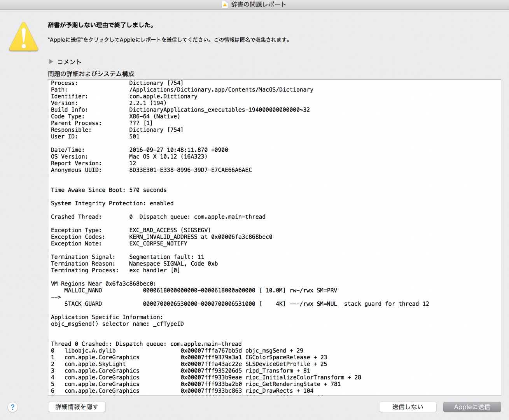Image resolution: width=509 pixels, height=420 pixels.
Task: Click the frame symbol 'ripc_DrawRects + 104'
Action: coord(280,391)
